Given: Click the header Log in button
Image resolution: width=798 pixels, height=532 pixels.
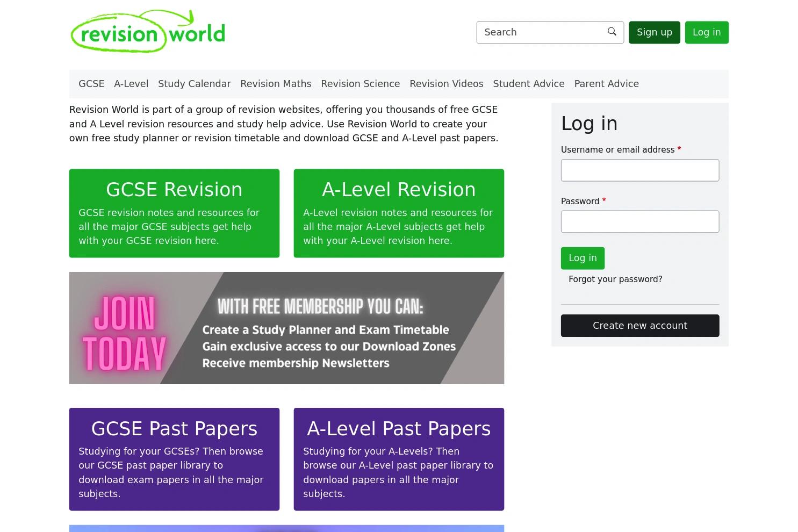Looking at the screenshot, I should (x=707, y=32).
